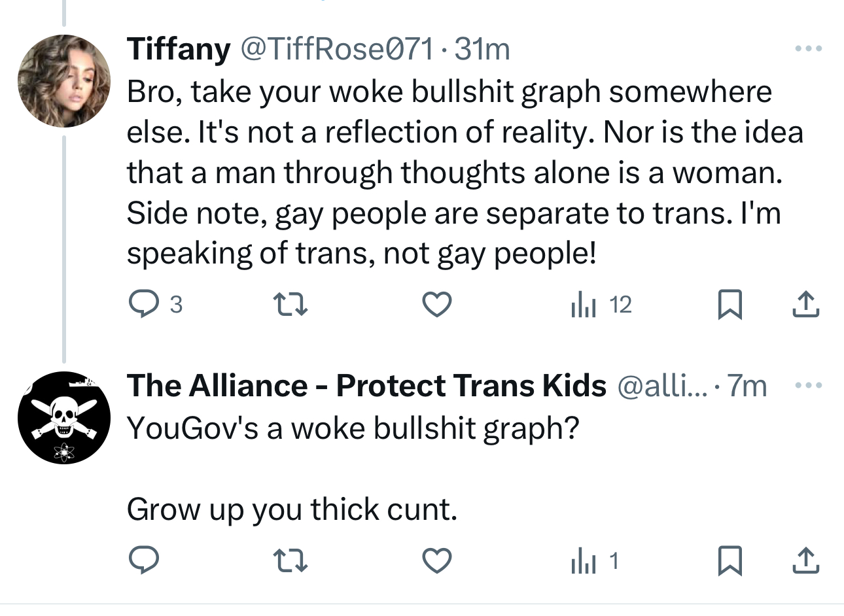Image resolution: width=844 pixels, height=616 pixels.
Task: Share The Alliance's tweet
Action: (x=805, y=561)
